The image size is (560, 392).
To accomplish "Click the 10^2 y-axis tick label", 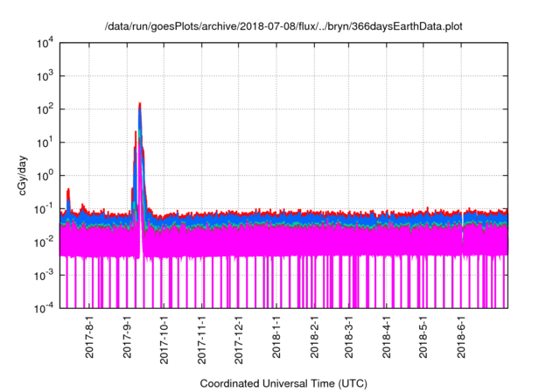I will (x=45, y=109).
